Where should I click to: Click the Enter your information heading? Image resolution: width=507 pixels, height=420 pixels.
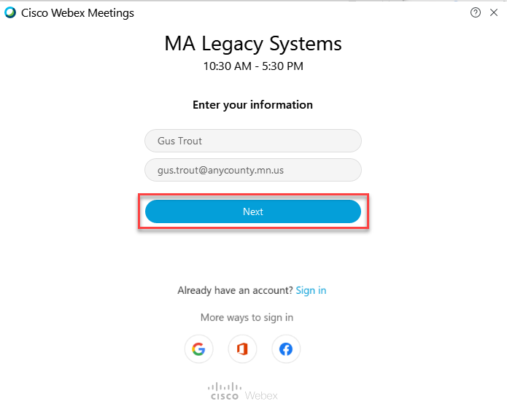[x=253, y=105]
